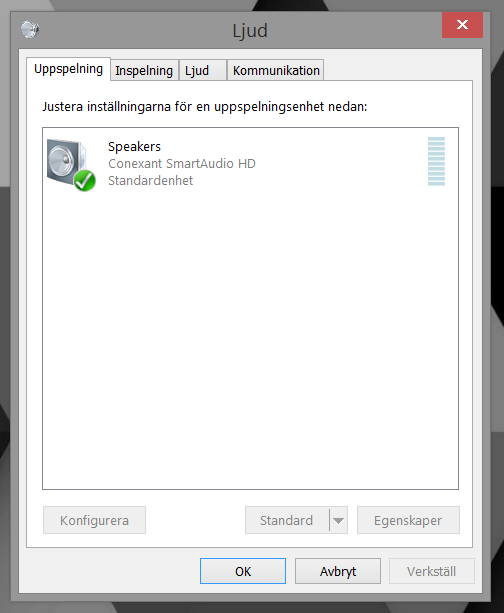Confirm with the OK button
Screen dimensions: 504x613
click(243, 571)
